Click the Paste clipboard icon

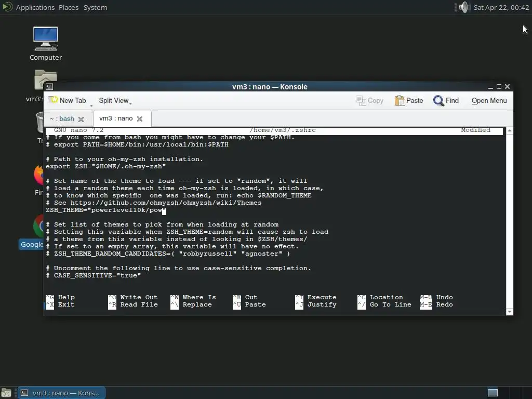pyautogui.click(x=400, y=101)
